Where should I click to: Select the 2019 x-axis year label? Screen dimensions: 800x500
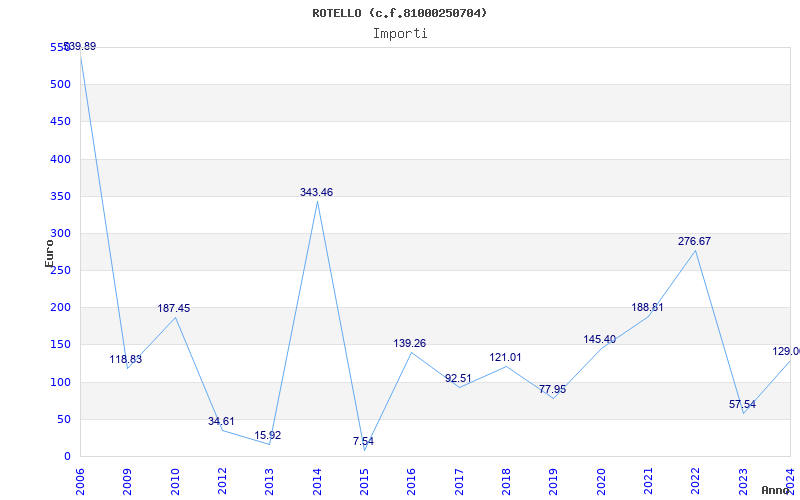tap(554, 482)
